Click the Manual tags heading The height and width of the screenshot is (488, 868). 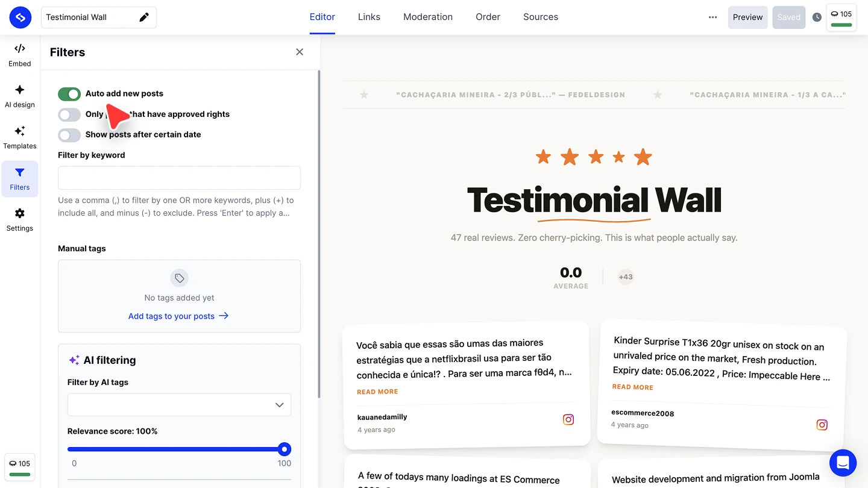tap(82, 248)
